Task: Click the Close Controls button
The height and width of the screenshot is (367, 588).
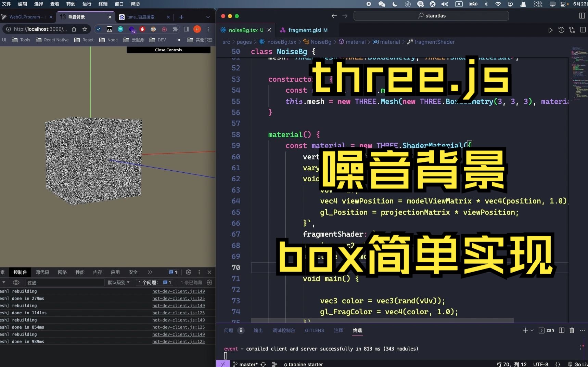Action: click(x=168, y=50)
